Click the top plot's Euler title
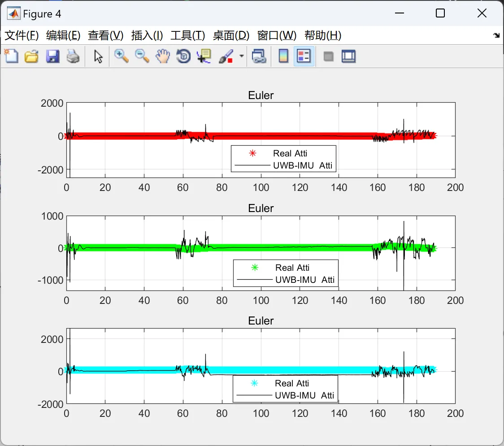This screenshot has height=446, width=504. click(261, 95)
